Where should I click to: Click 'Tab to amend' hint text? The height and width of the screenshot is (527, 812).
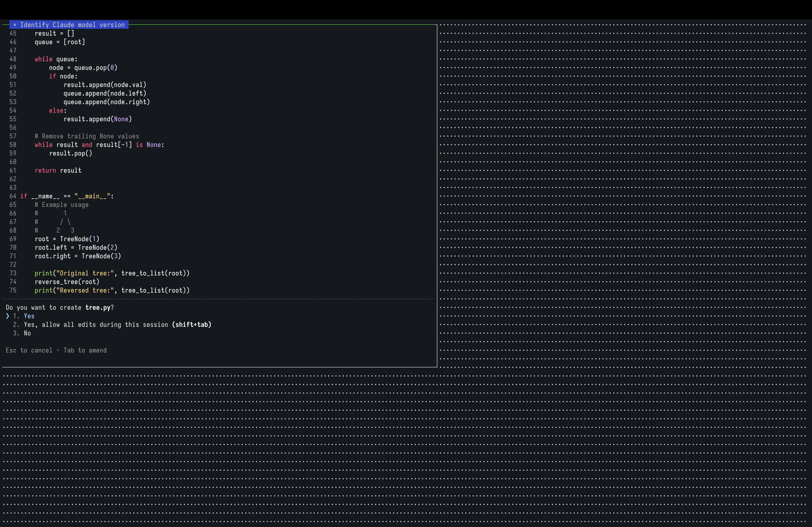[x=85, y=351]
